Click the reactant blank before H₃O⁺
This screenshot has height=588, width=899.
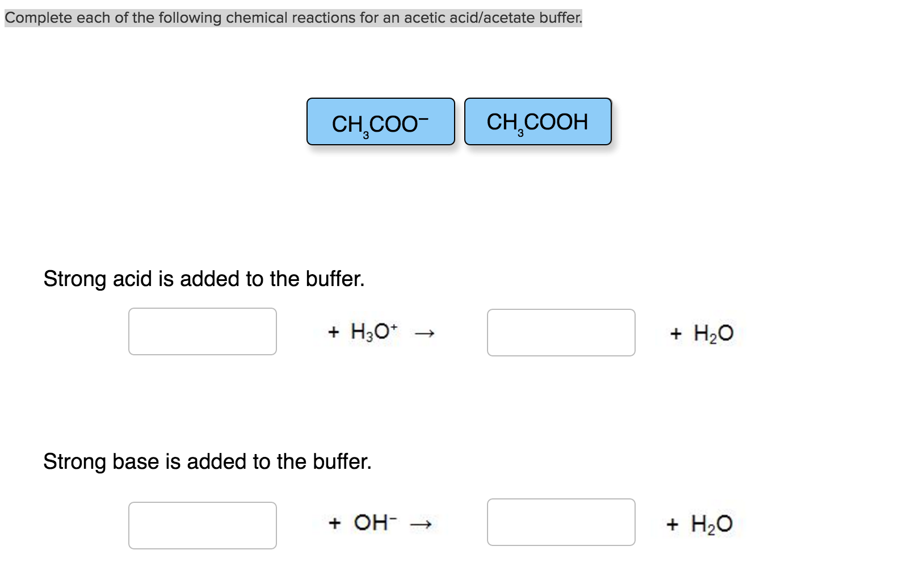tap(203, 332)
